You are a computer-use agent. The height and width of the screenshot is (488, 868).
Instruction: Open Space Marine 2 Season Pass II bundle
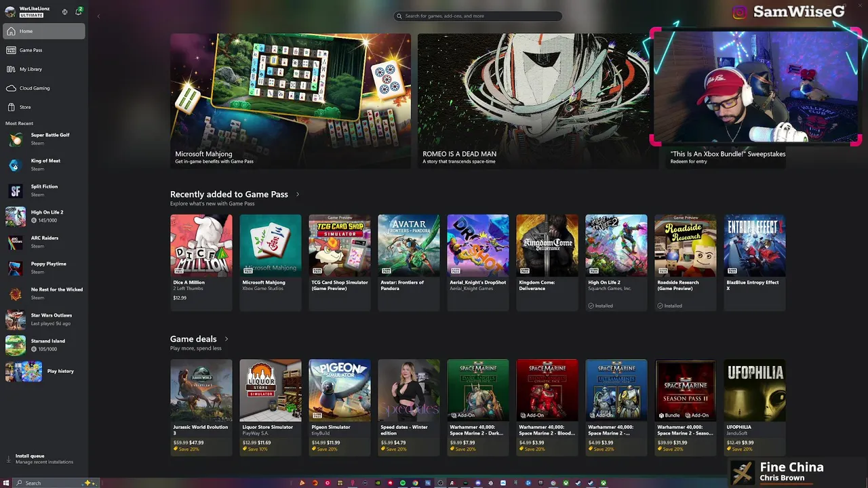coord(685,407)
